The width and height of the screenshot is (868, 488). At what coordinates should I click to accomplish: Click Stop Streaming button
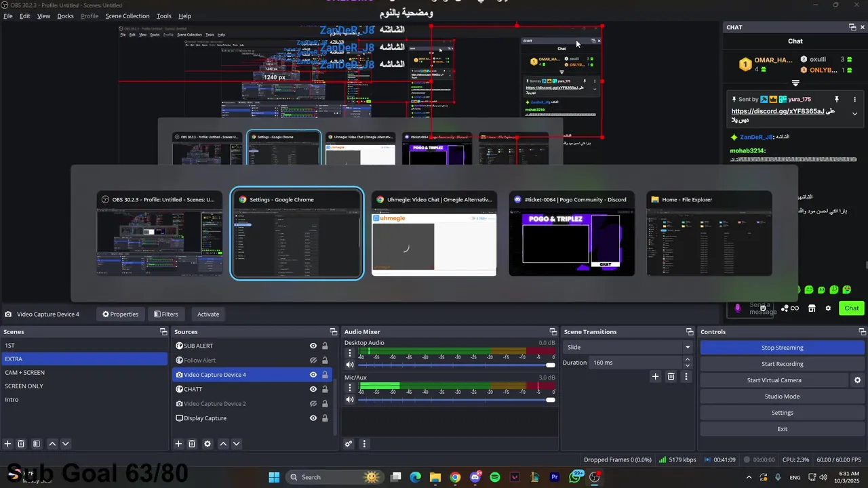(x=782, y=348)
